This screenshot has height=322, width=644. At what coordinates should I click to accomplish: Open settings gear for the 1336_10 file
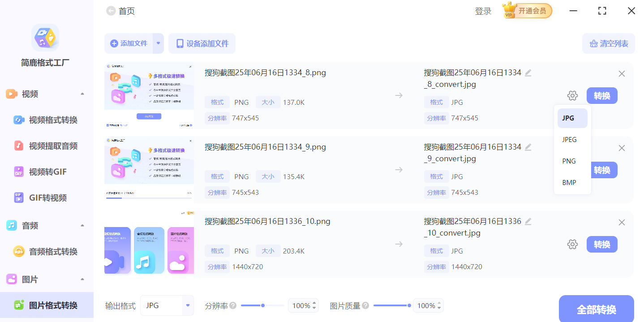click(x=572, y=245)
